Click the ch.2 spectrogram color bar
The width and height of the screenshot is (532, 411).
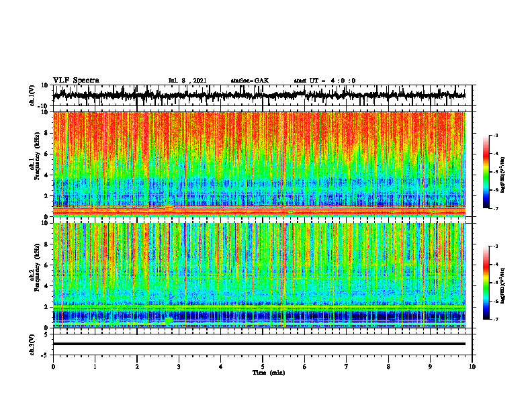(486, 283)
